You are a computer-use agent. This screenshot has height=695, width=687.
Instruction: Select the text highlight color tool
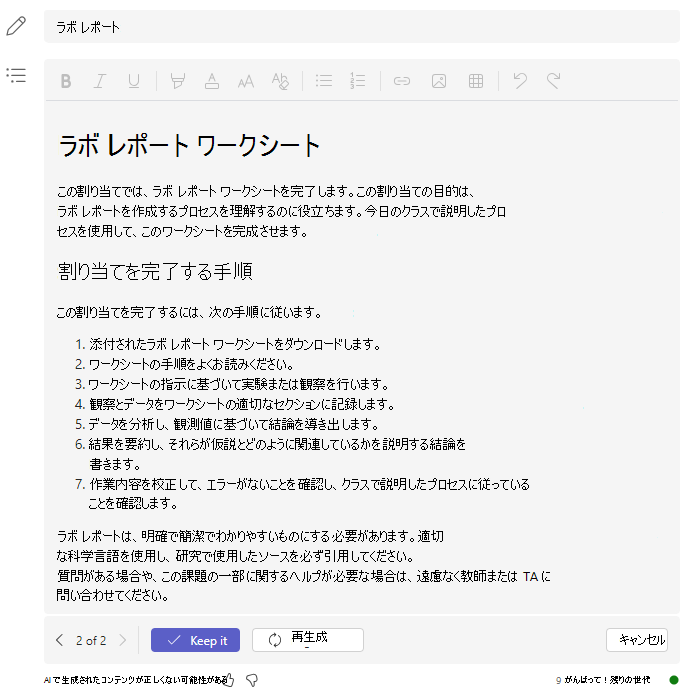point(178,81)
